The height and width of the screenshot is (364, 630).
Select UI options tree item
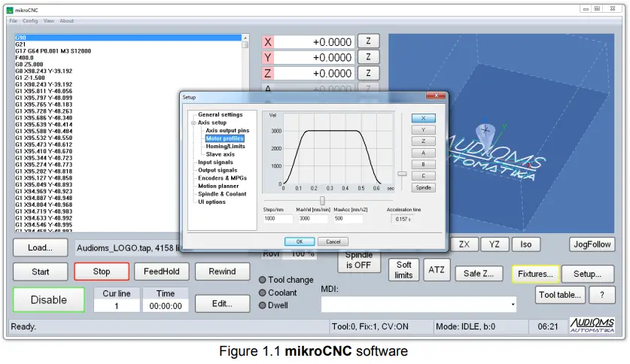point(212,202)
